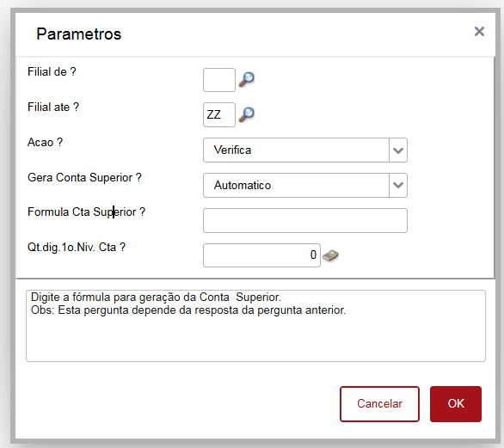Close the Parametros dialog with X

pyautogui.click(x=479, y=32)
